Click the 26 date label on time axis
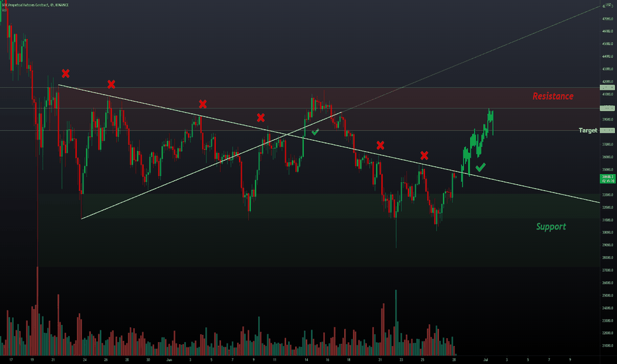 click(106, 359)
